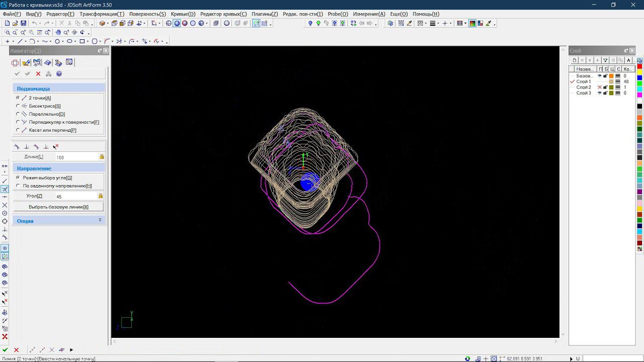
Task: Save the document with the floppy icon
Action: pos(23,23)
